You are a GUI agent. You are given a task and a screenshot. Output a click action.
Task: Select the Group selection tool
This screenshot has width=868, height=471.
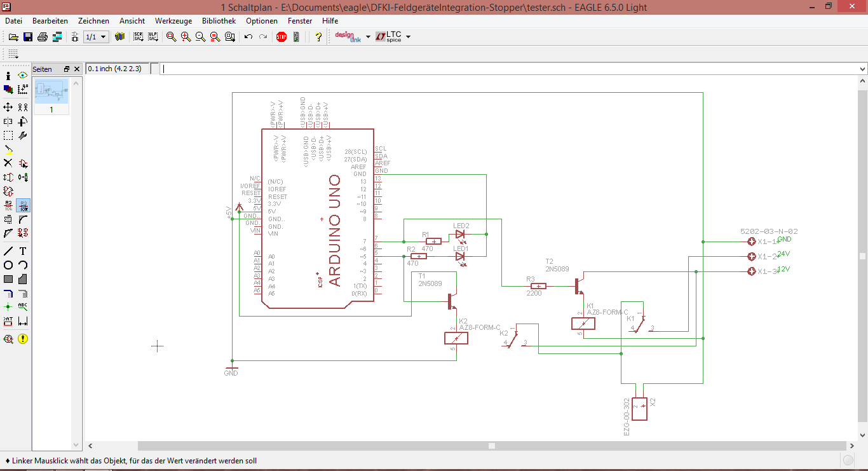coord(8,135)
